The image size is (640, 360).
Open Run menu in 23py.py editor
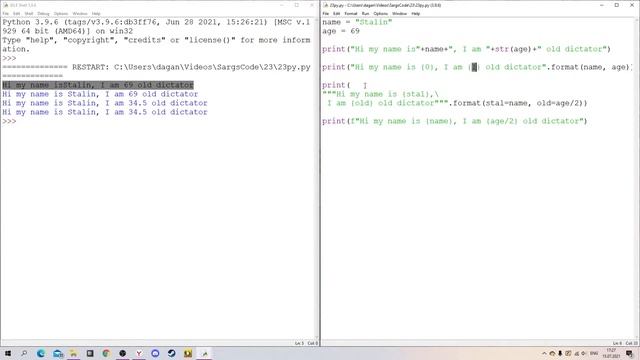click(365, 13)
